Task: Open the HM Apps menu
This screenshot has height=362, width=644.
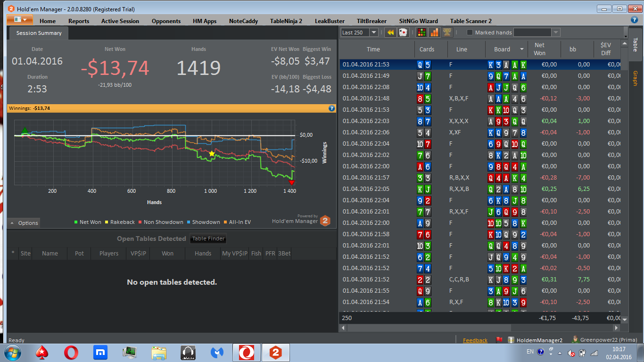Action: (x=205, y=21)
